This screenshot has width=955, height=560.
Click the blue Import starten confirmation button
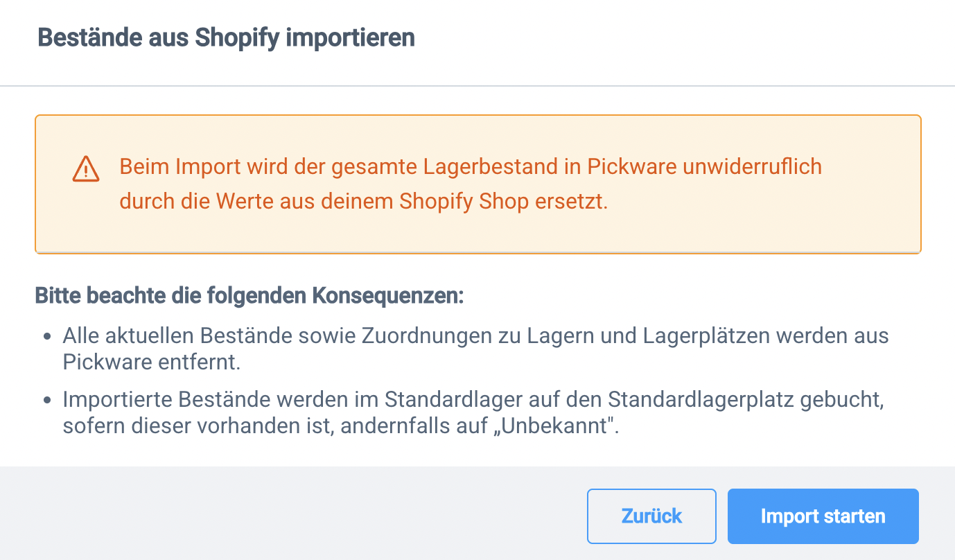[823, 516]
